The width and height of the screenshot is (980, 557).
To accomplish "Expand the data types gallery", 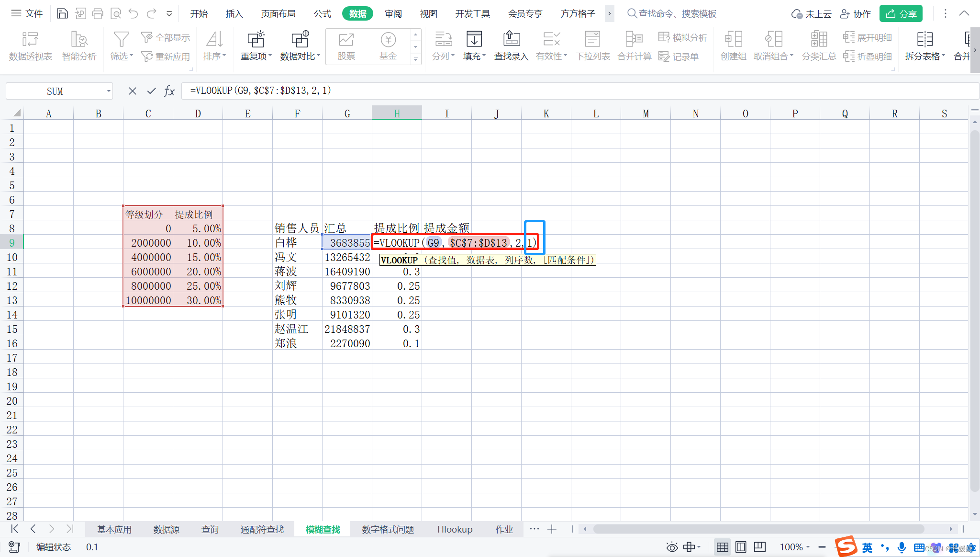I will (x=415, y=59).
